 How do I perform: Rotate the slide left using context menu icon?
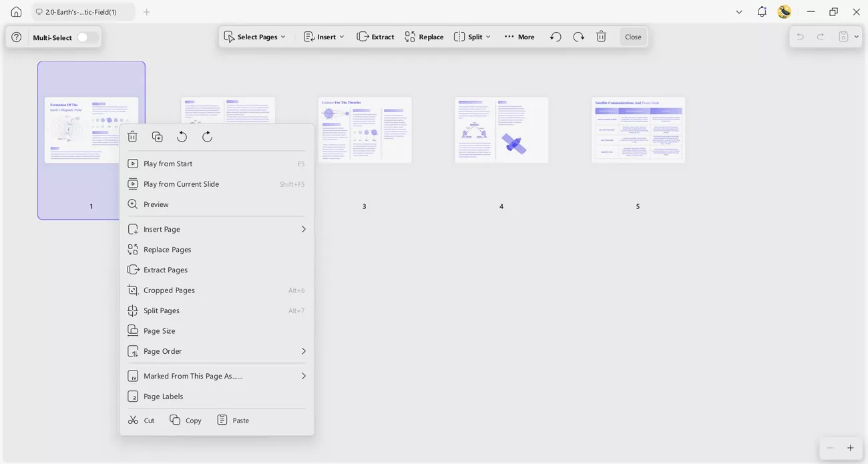click(182, 136)
